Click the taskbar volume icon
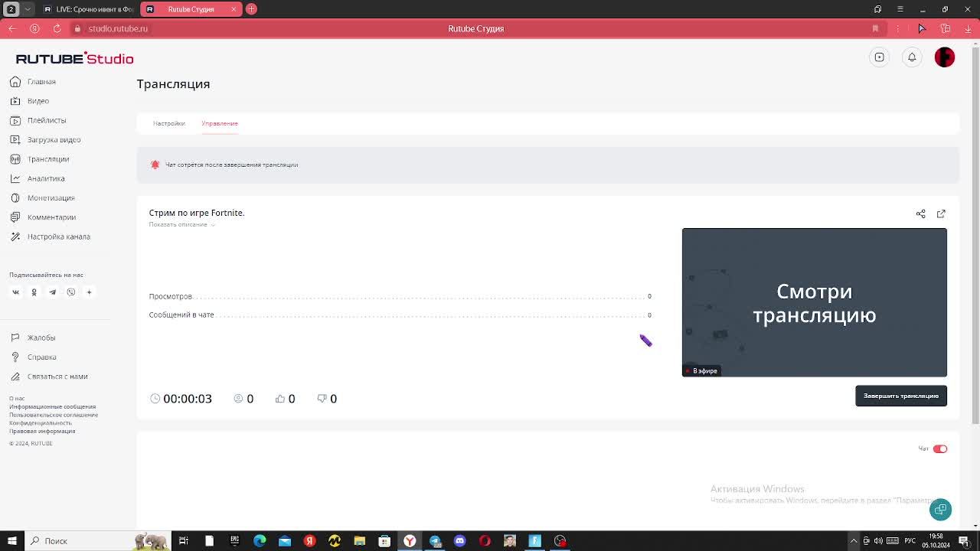980x551 pixels. click(x=877, y=540)
